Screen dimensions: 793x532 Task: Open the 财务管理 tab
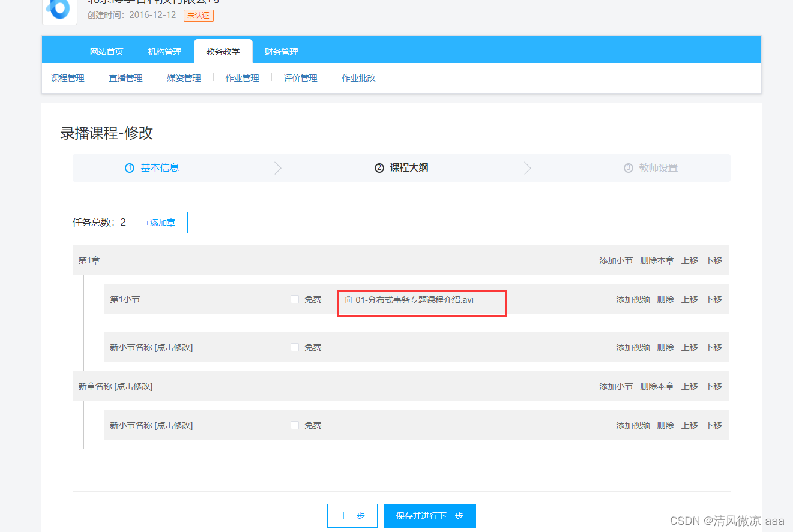[282, 52]
